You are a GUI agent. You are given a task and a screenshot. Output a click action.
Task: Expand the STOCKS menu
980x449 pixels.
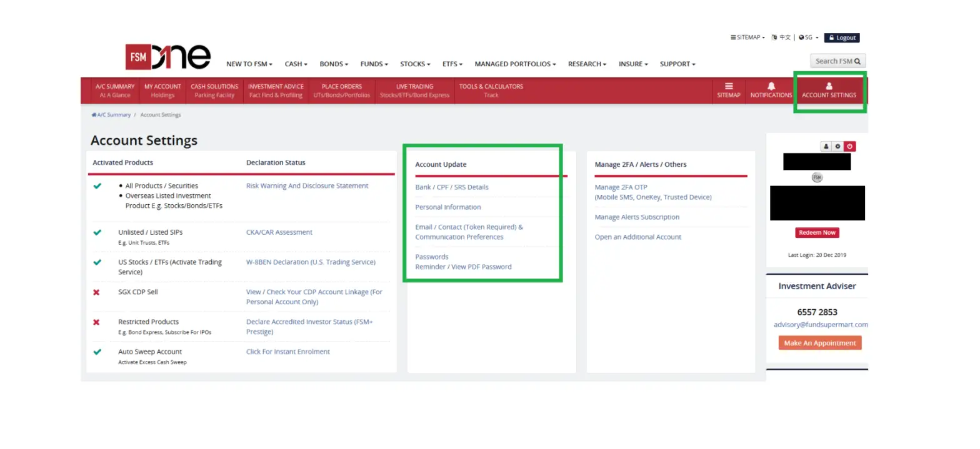pos(416,64)
